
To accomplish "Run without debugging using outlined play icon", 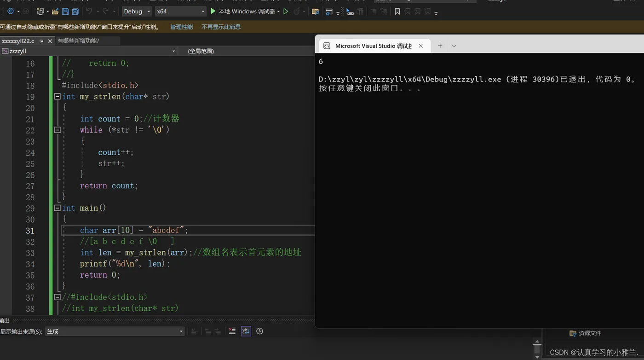I will point(286,11).
